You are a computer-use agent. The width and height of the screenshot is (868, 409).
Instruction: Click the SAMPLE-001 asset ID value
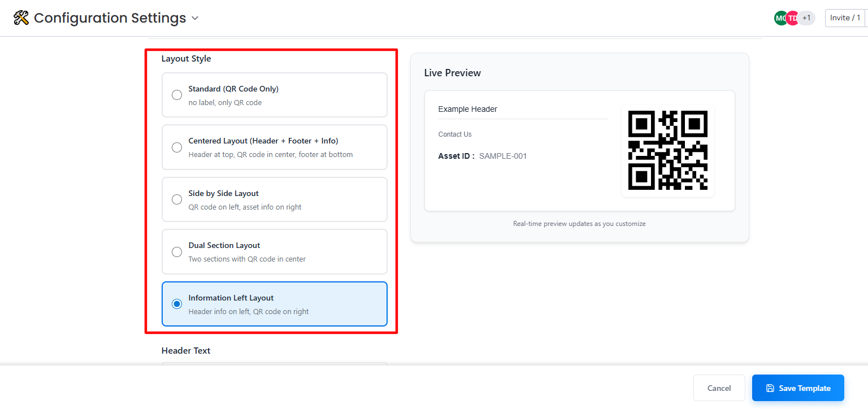503,156
